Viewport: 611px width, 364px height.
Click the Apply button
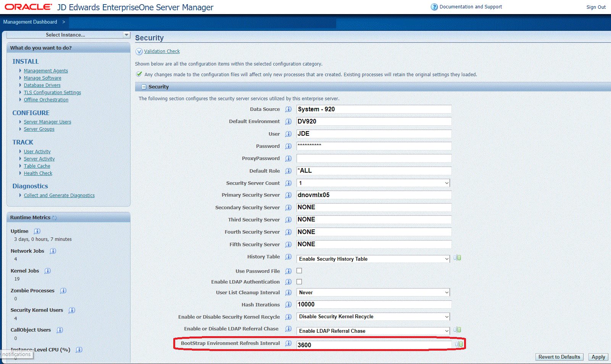point(598,357)
